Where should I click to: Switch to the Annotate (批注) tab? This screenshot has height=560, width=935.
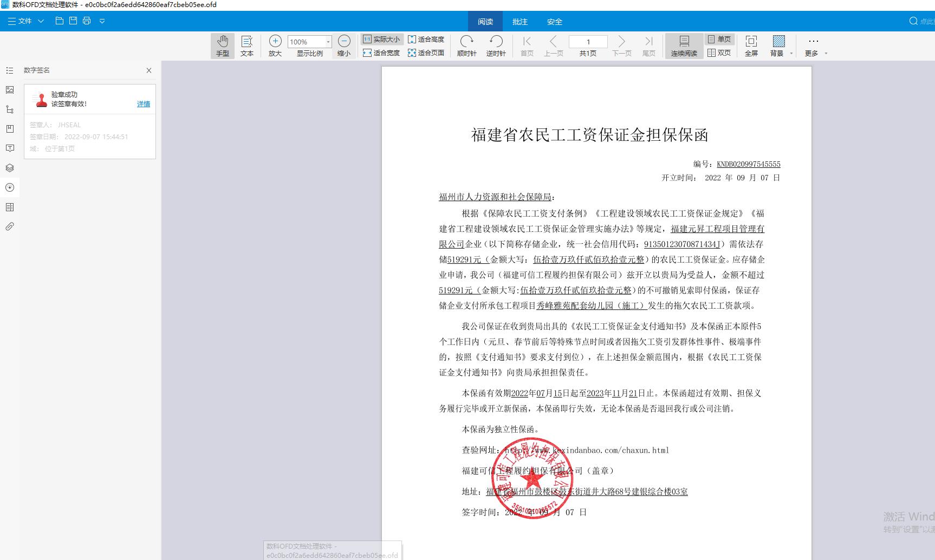click(x=520, y=22)
